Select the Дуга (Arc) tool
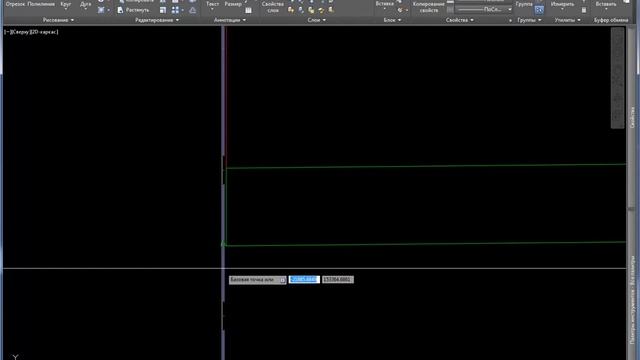 tap(85, 4)
